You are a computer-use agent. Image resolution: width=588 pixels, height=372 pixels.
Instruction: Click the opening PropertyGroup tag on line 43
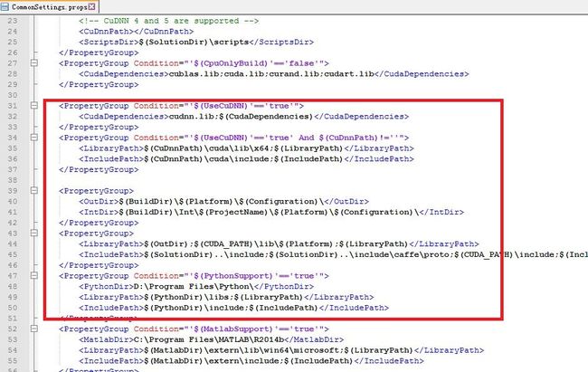click(x=96, y=234)
